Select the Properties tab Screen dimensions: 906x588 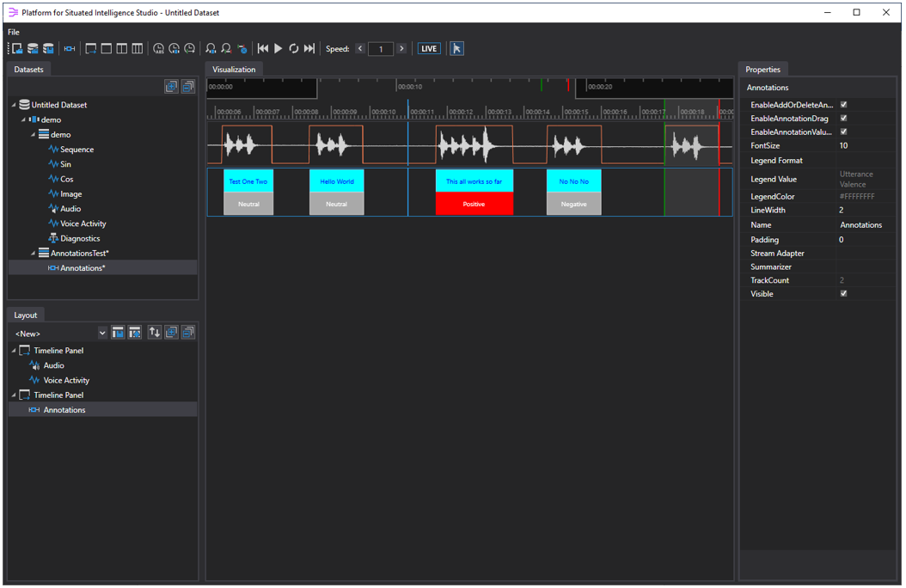tap(762, 70)
